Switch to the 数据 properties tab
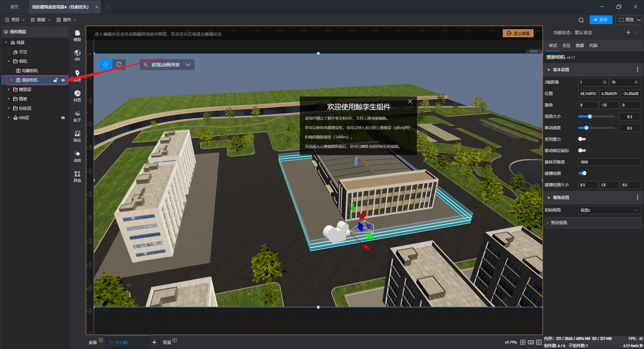This screenshot has width=644, height=349. pos(580,46)
